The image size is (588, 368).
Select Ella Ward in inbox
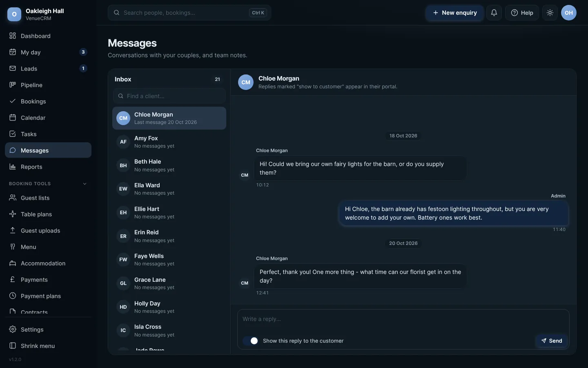click(169, 189)
